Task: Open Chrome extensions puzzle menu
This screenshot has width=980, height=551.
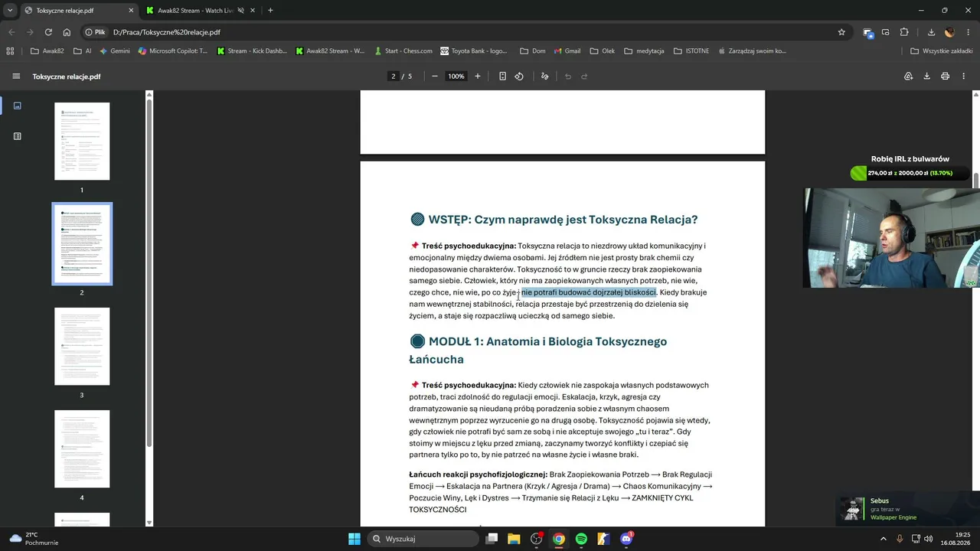Action: click(904, 32)
